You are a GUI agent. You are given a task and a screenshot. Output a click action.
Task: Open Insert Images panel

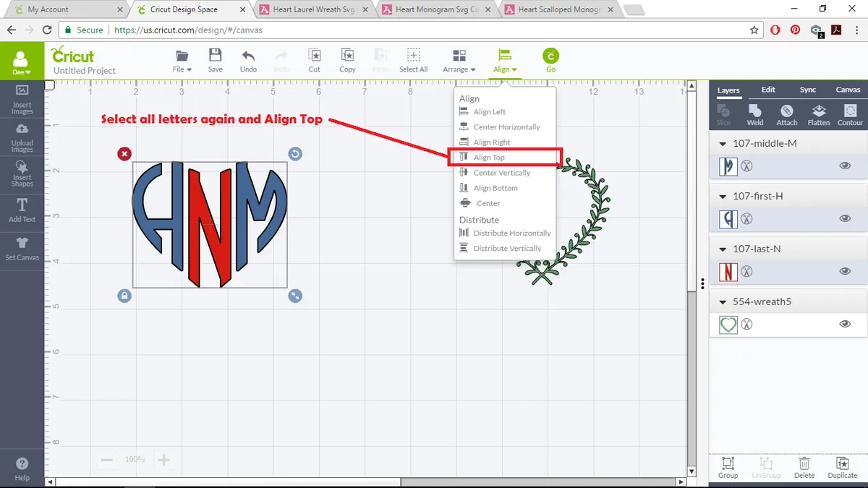[x=22, y=99]
